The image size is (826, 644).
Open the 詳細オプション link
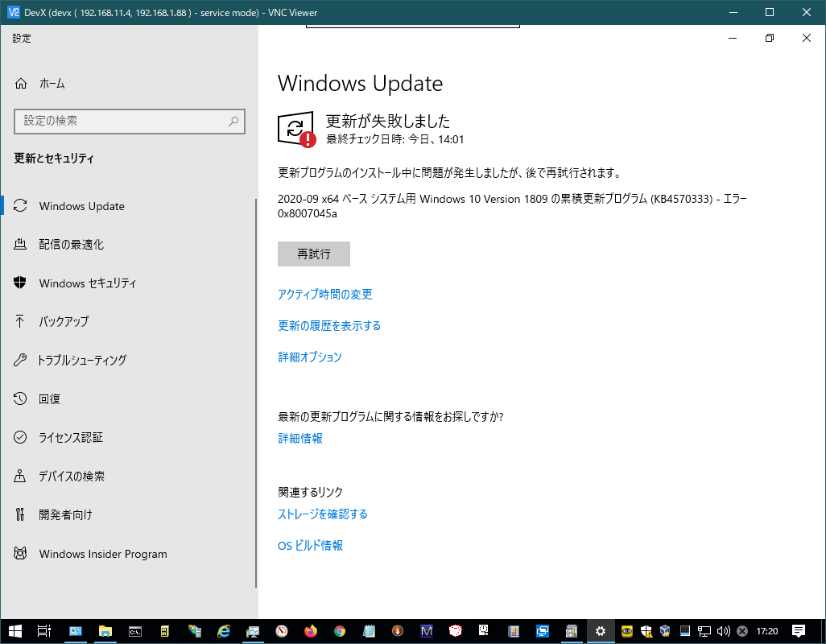pos(310,357)
